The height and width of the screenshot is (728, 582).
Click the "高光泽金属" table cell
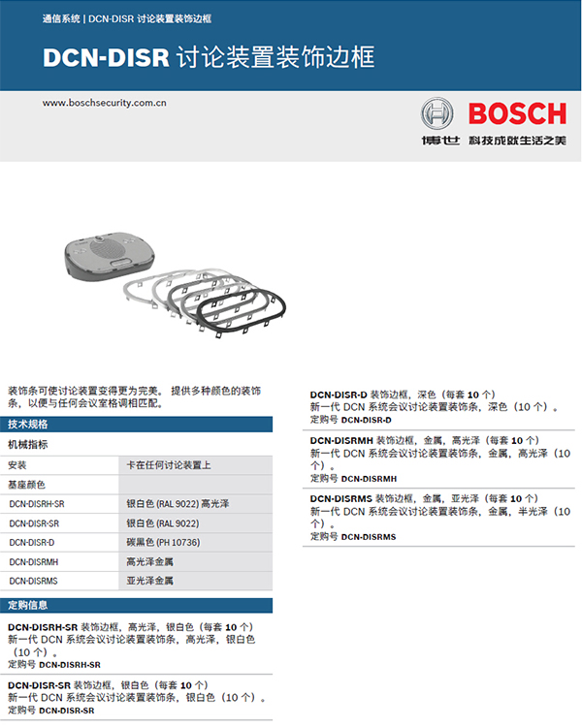coord(196,562)
